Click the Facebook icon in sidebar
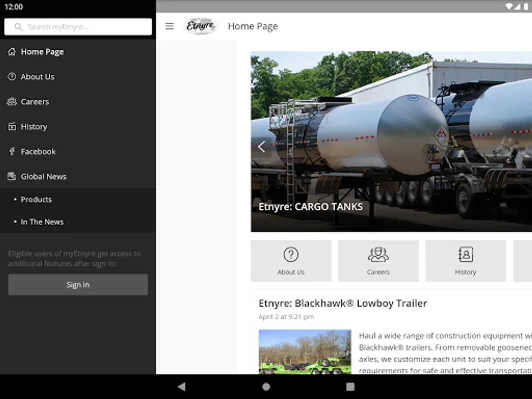532x399 pixels. click(x=12, y=151)
